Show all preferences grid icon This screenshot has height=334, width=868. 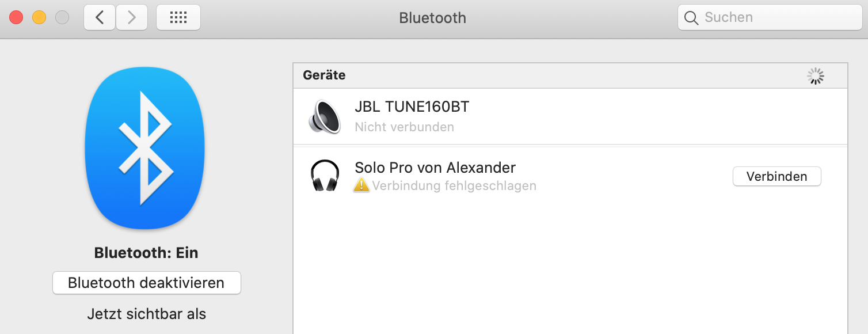178,18
